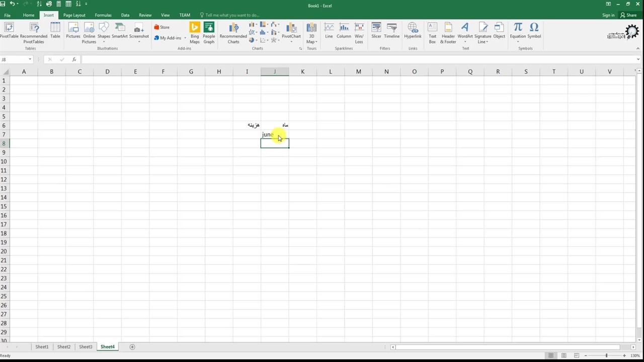Switch to Page Layout view in status bar

coord(563,355)
